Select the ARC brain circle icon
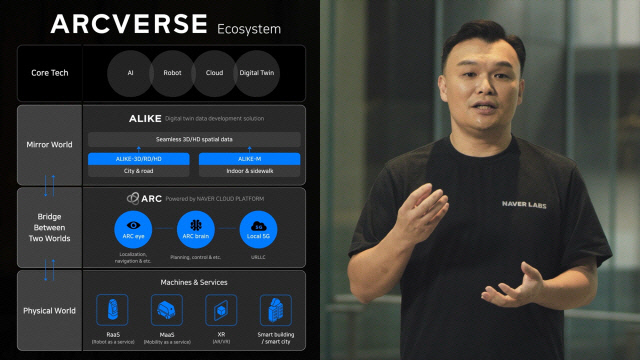 coord(196,229)
